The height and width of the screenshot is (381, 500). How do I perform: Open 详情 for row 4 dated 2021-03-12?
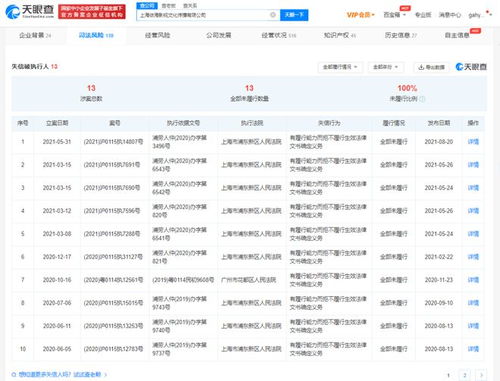473,211
